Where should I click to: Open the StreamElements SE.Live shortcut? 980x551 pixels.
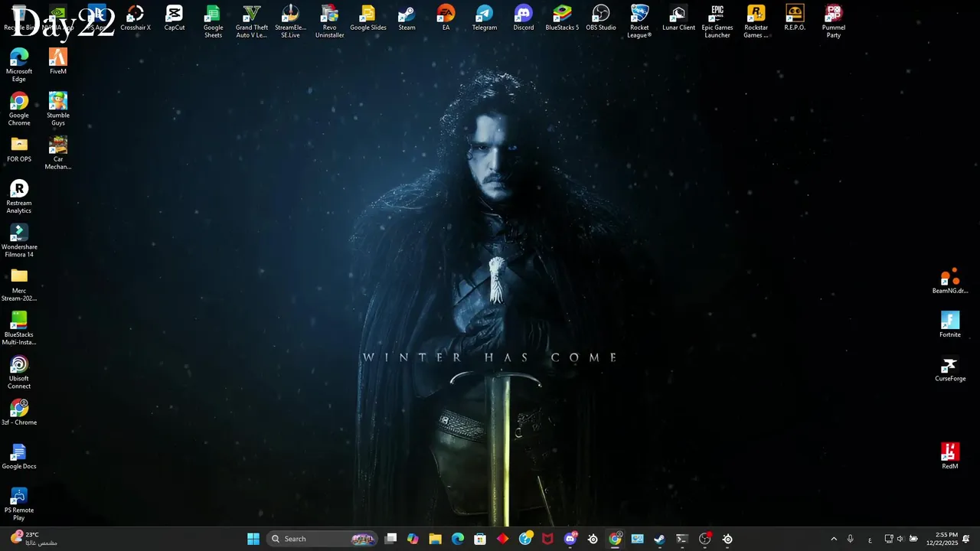point(290,21)
